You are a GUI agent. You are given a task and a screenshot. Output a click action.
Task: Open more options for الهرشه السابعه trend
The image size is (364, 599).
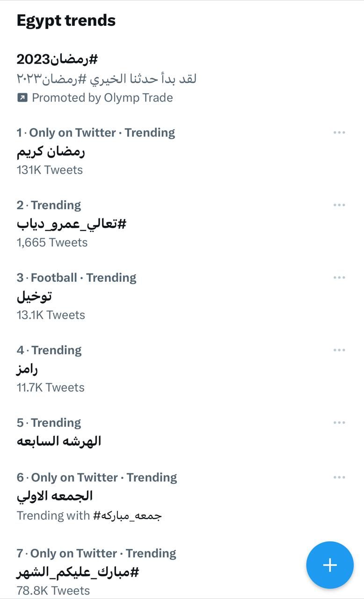[x=339, y=423]
